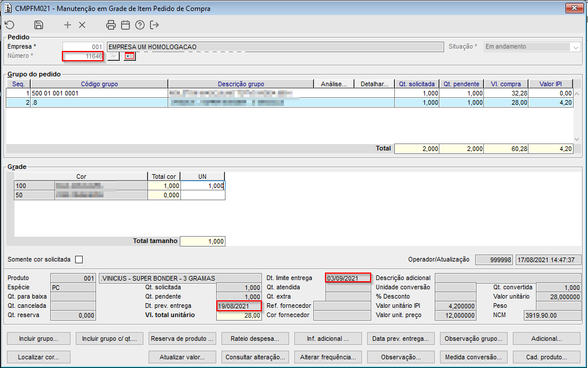Click the help question-mark toolbar icon

(x=140, y=25)
